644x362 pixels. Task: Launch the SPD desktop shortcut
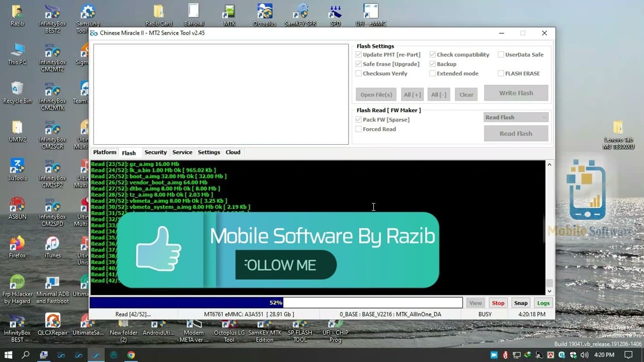(335, 15)
